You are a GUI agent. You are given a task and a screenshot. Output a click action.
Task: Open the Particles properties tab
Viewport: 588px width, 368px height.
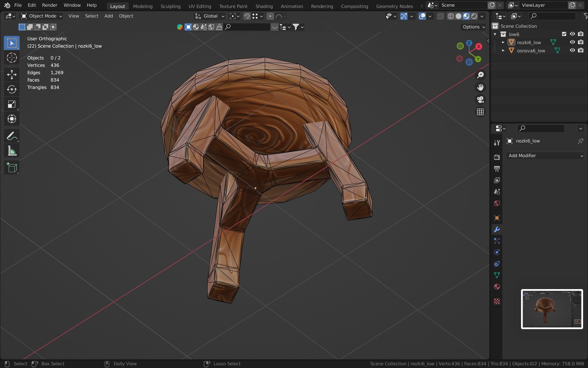(x=497, y=241)
